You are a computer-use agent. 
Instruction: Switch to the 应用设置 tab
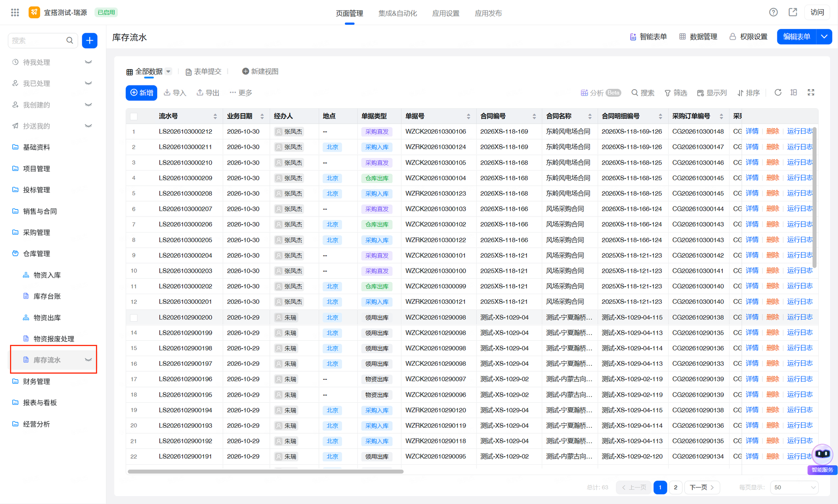pos(446,13)
